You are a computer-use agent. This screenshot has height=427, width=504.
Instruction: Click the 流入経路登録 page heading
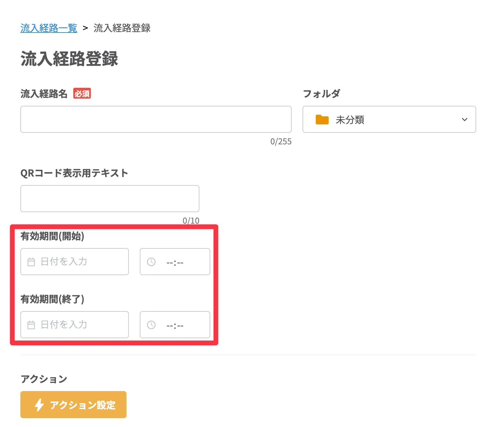coord(69,59)
